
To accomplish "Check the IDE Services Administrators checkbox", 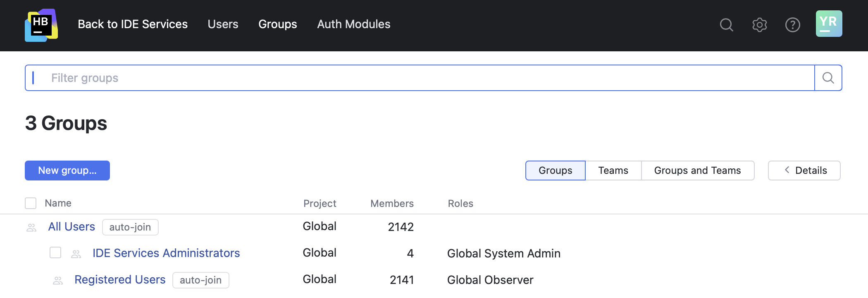I will point(55,252).
